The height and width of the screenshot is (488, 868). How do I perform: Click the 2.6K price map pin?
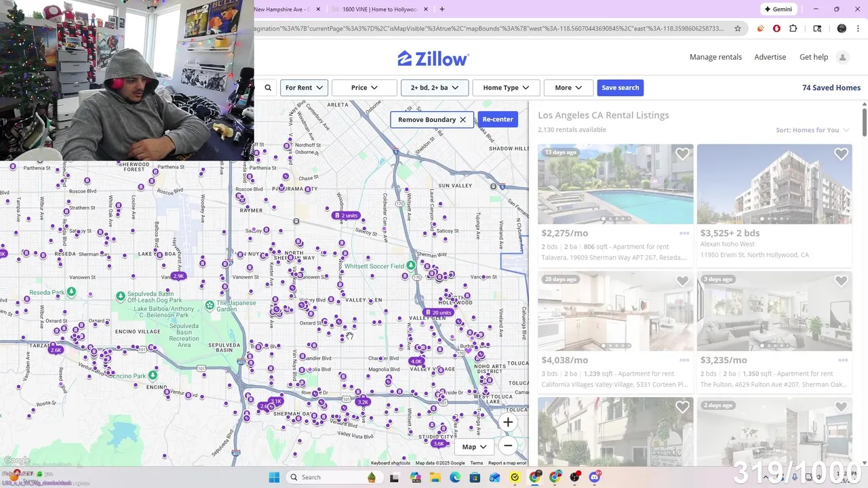[x=56, y=350]
